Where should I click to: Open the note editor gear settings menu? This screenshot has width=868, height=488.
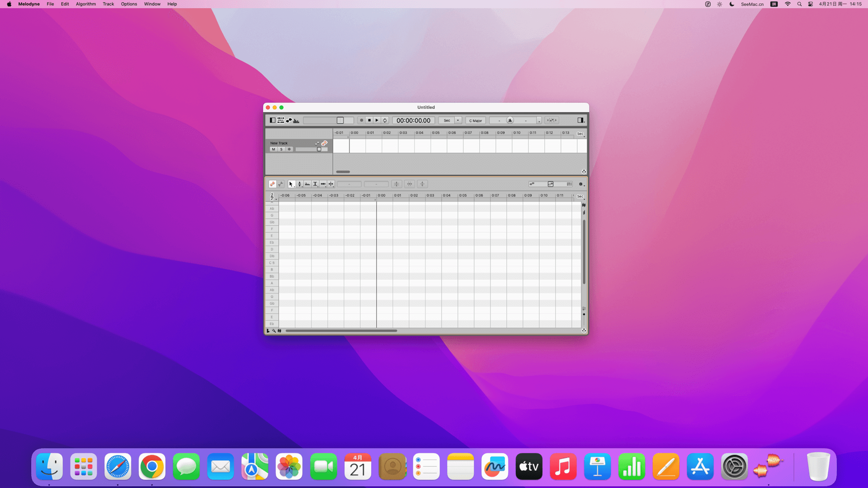pos(581,184)
